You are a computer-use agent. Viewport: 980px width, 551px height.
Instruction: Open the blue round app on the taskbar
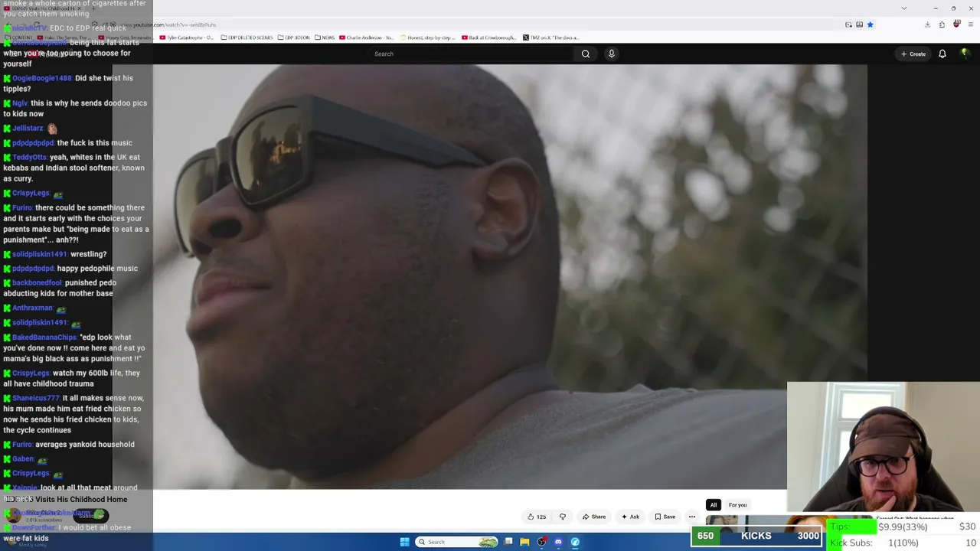[x=575, y=542]
